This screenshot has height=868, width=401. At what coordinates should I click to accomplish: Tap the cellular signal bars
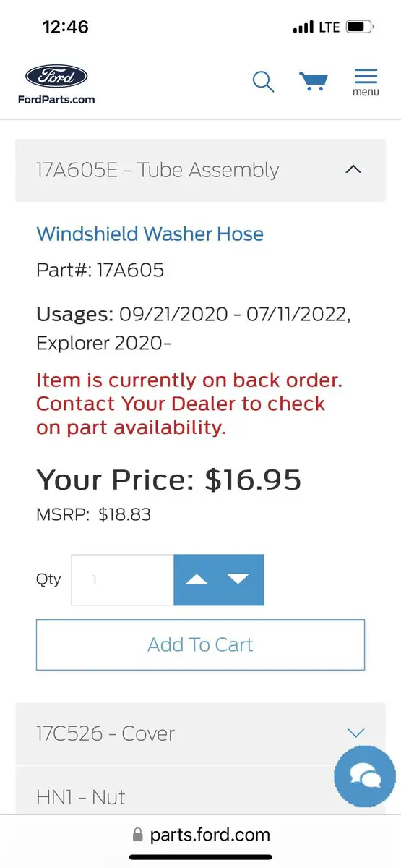pyautogui.click(x=303, y=27)
